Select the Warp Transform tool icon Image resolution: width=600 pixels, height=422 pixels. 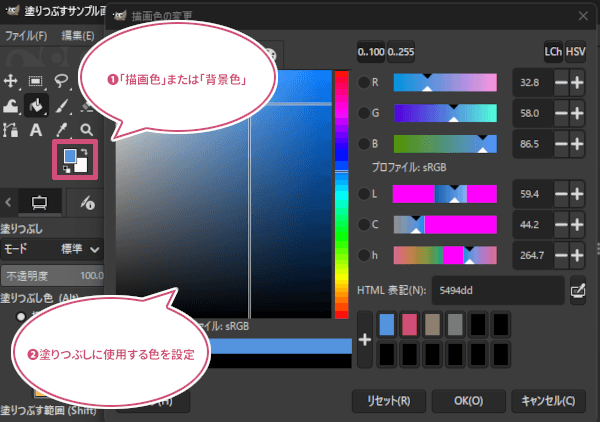point(10,106)
